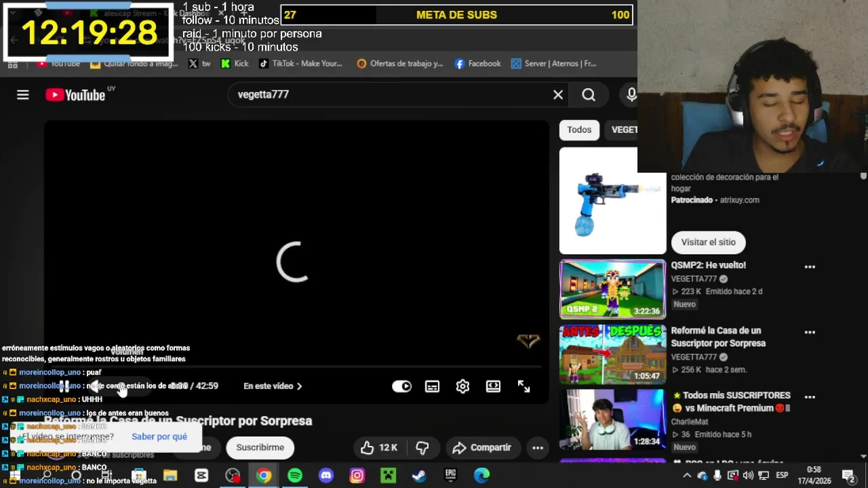Turn on subtitles in the player
This screenshot has height=488, width=868.
(x=432, y=386)
